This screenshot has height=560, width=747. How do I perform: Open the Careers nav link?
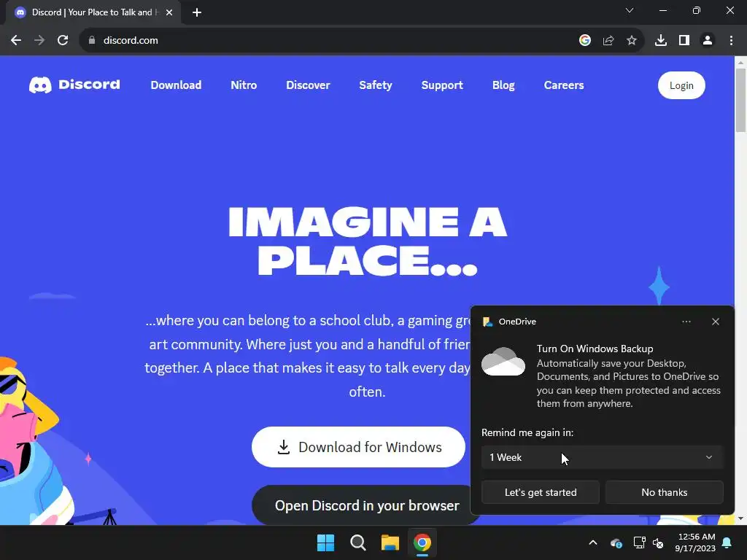click(x=564, y=85)
